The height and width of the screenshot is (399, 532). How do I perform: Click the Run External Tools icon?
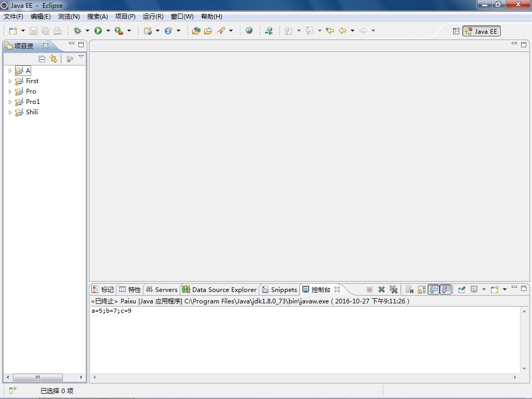(x=119, y=31)
